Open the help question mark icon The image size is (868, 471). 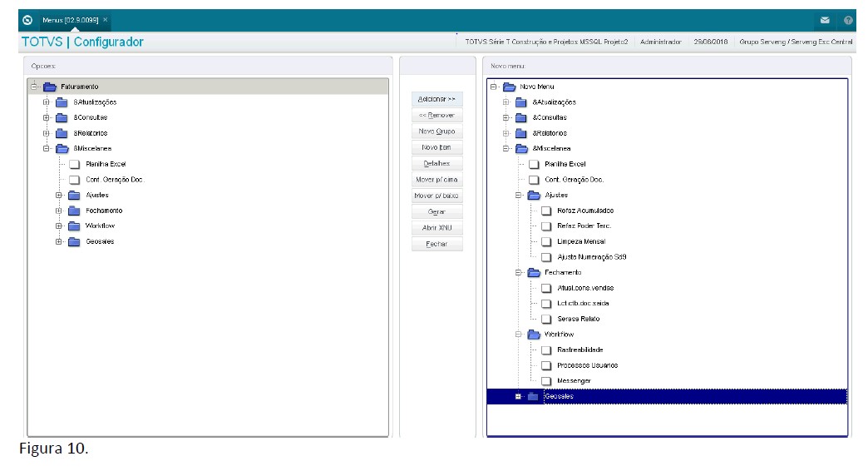(848, 20)
